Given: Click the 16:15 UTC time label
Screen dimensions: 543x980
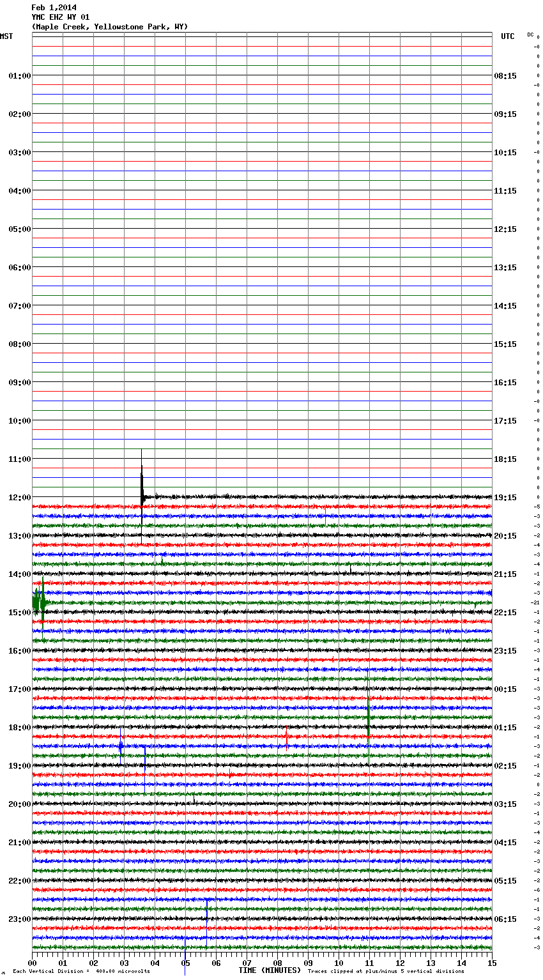Looking at the screenshot, I should pyautogui.click(x=505, y=383).
